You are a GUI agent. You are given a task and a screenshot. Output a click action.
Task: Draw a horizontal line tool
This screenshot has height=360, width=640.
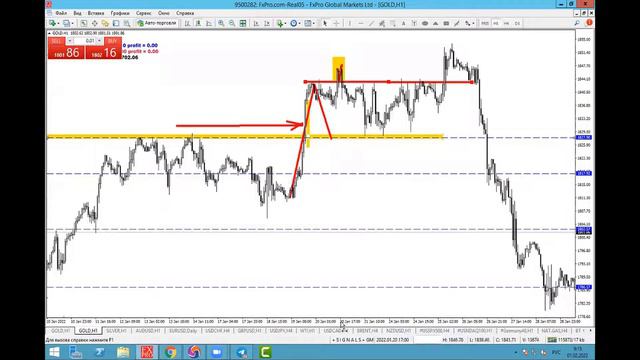click(x=360, y=23)
